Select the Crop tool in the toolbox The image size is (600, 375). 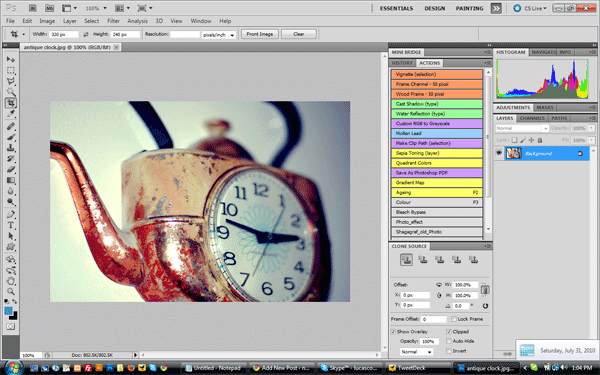coord(10,103)
